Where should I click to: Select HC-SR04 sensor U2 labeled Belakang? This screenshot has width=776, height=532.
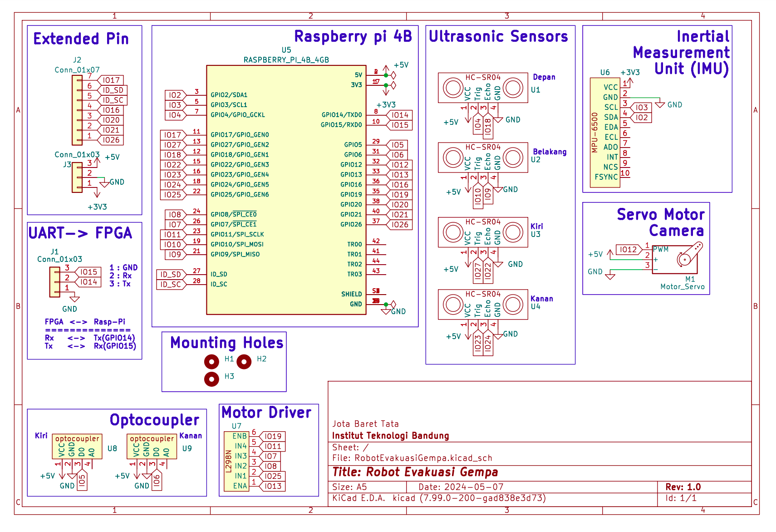click(483, 158)
